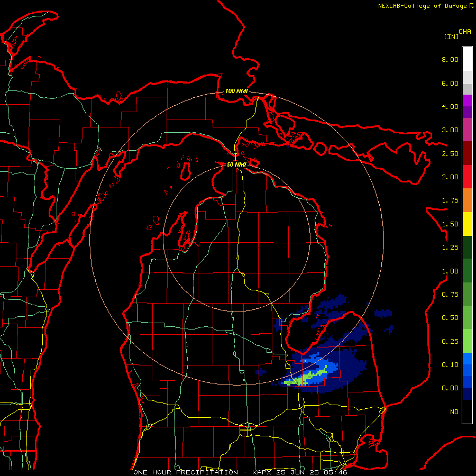
Task: Click the 2.00 legend value
Action: pyautogui.click(x=450, y=177)
